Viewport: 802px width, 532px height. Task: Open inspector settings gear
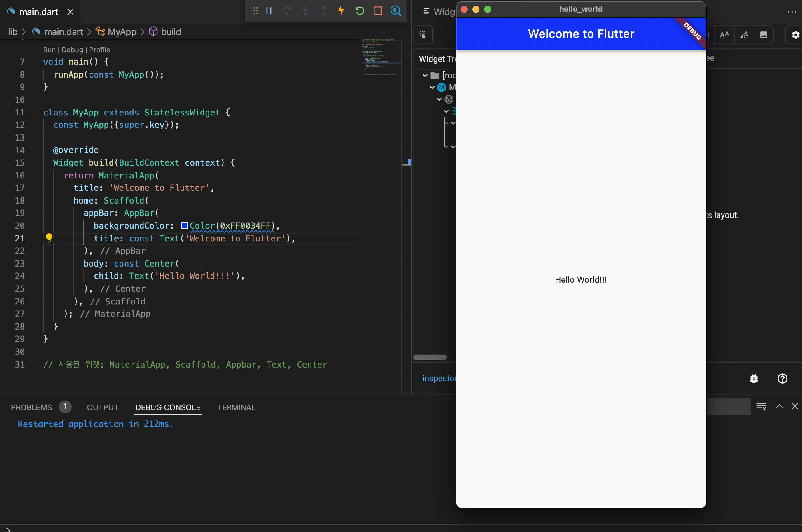point(795,35)
